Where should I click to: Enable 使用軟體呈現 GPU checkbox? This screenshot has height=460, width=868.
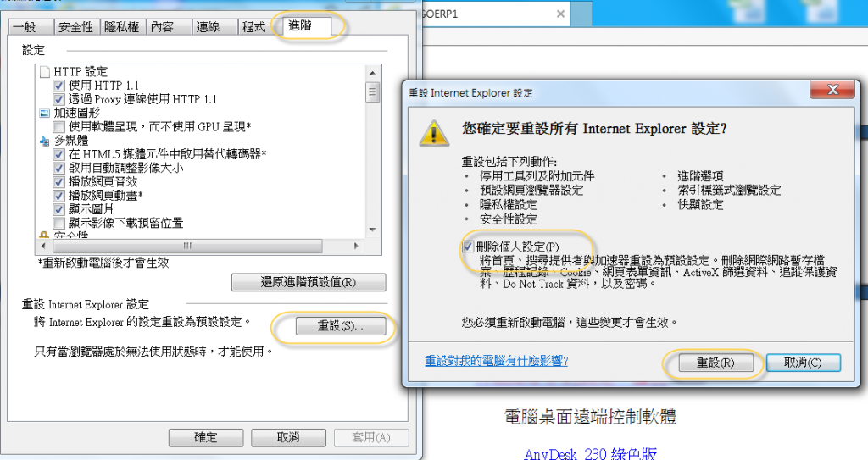coord(58,127)
